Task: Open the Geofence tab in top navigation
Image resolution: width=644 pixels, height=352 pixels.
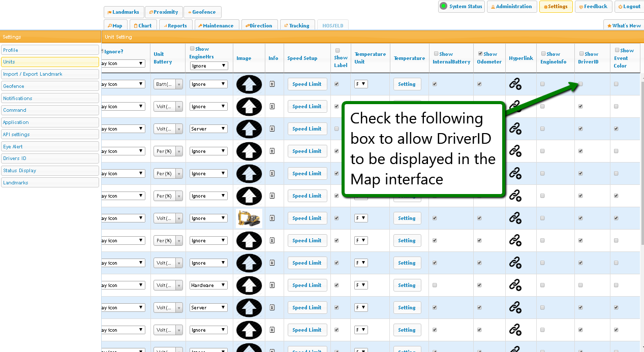Action: [x=202, y=12]
